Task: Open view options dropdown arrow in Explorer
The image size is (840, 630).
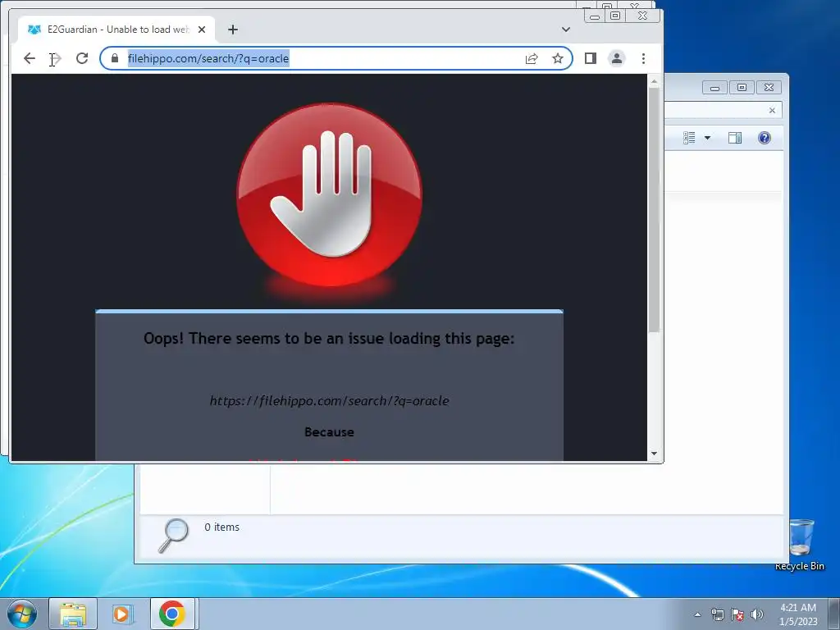Action: pos(707,138)
